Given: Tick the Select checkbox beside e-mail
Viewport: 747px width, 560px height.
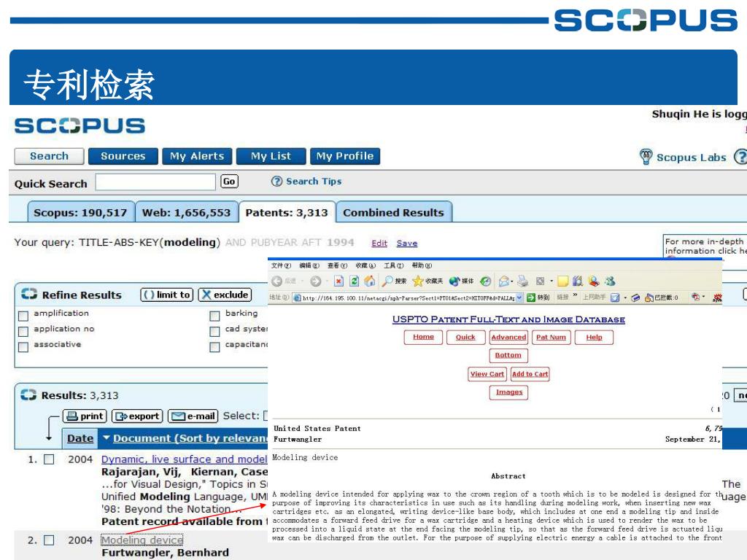Looking at the screenshot, I should tap(266, 416).
